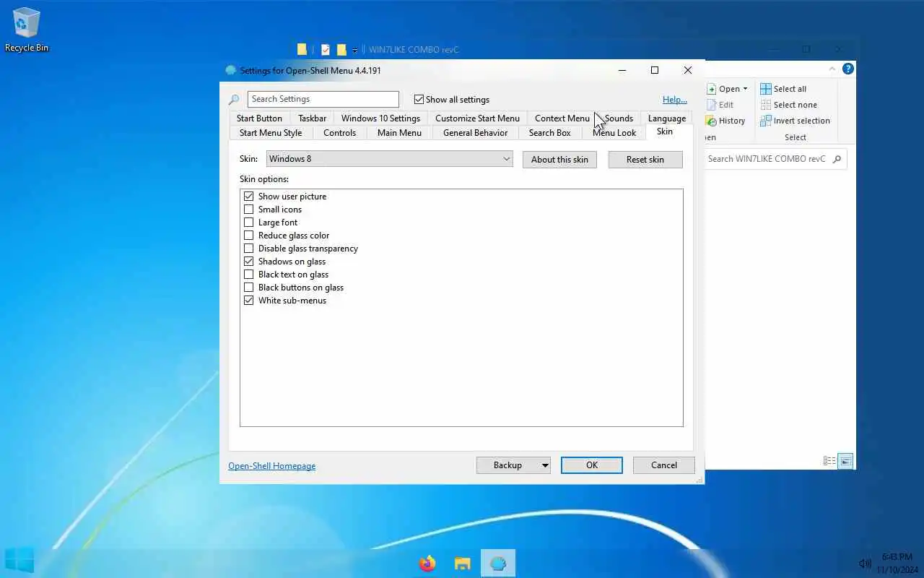Open the Menu Look tab

[x=614, y=133]
